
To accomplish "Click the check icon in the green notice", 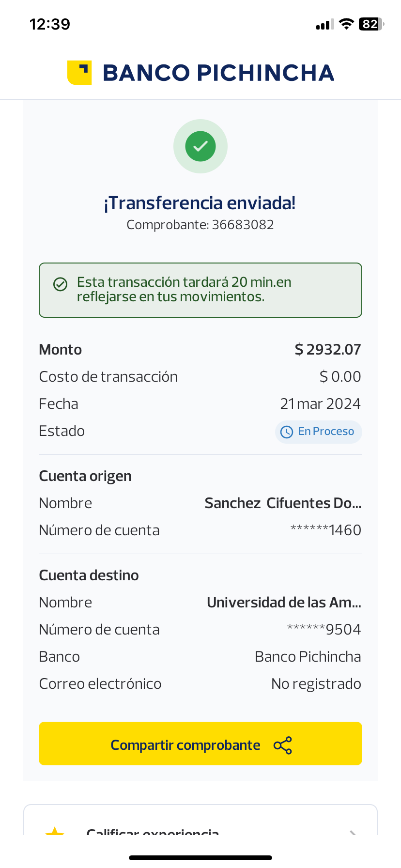I will point(60,284).
